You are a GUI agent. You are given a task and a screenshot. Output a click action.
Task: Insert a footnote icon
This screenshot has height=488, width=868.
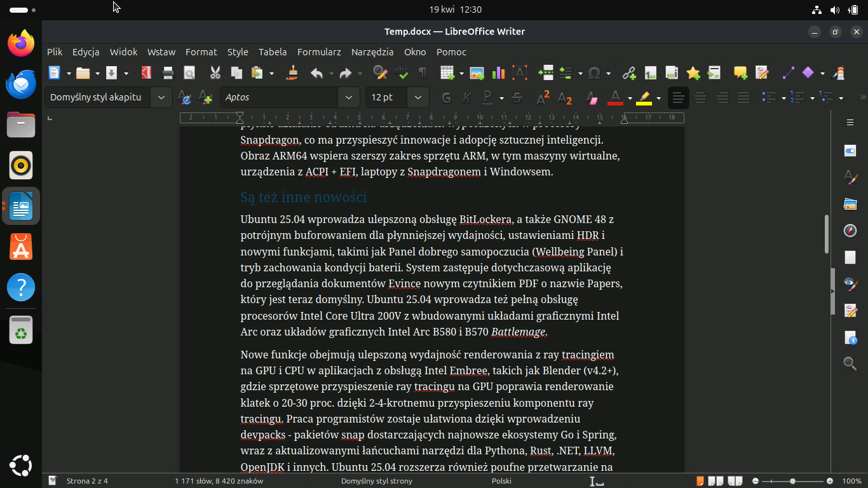[650, 73]
